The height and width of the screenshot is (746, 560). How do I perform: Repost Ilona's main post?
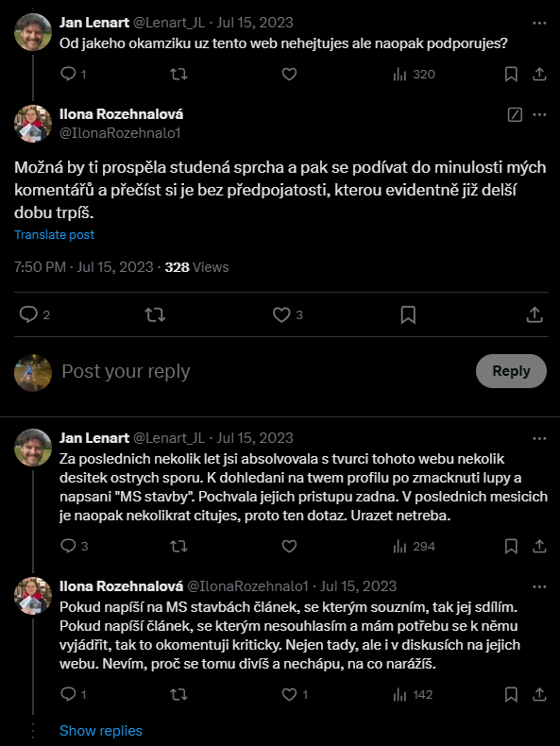(x=155, y=314)
